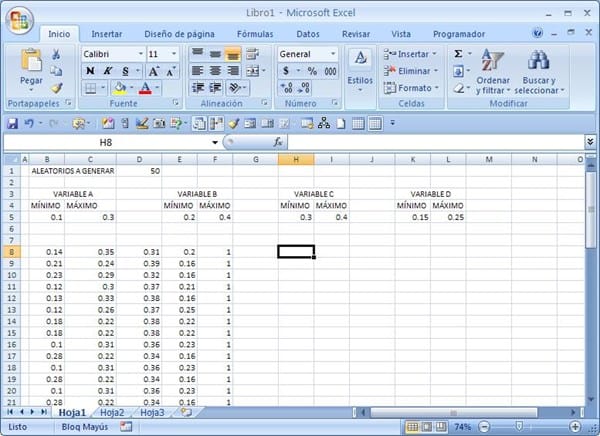
Task: Click the zoom slider handle
Action: 517,427
